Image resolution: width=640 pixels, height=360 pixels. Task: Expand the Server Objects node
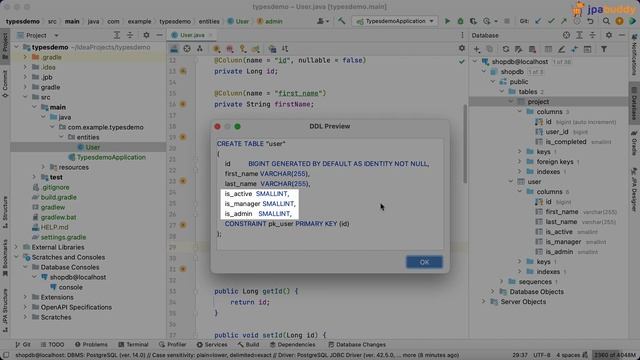484,302
